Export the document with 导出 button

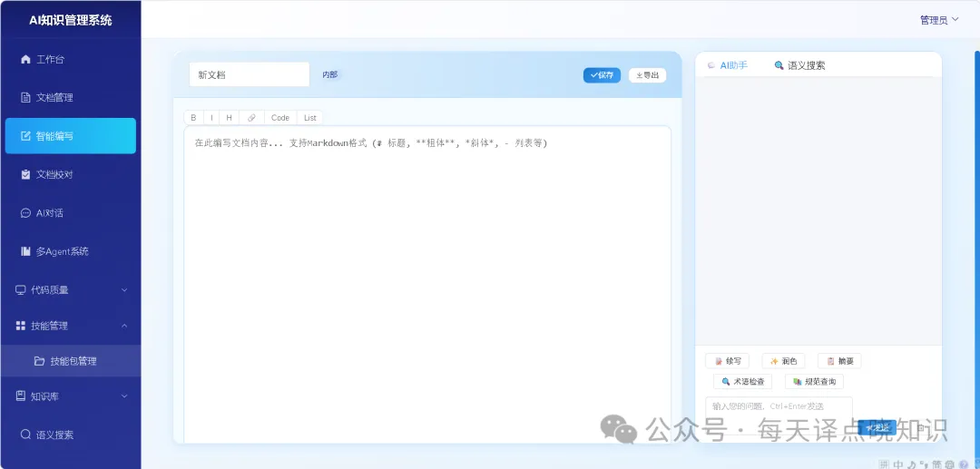tap(648, 75)
